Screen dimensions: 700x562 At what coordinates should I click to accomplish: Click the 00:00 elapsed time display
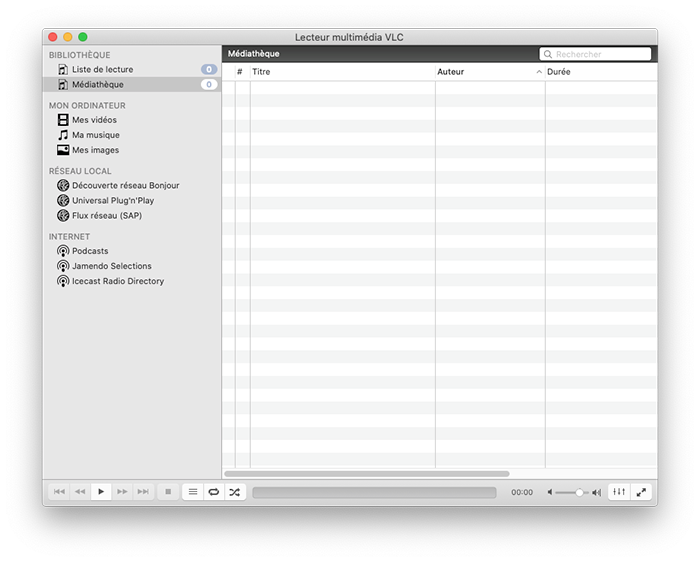click(522, 492)
